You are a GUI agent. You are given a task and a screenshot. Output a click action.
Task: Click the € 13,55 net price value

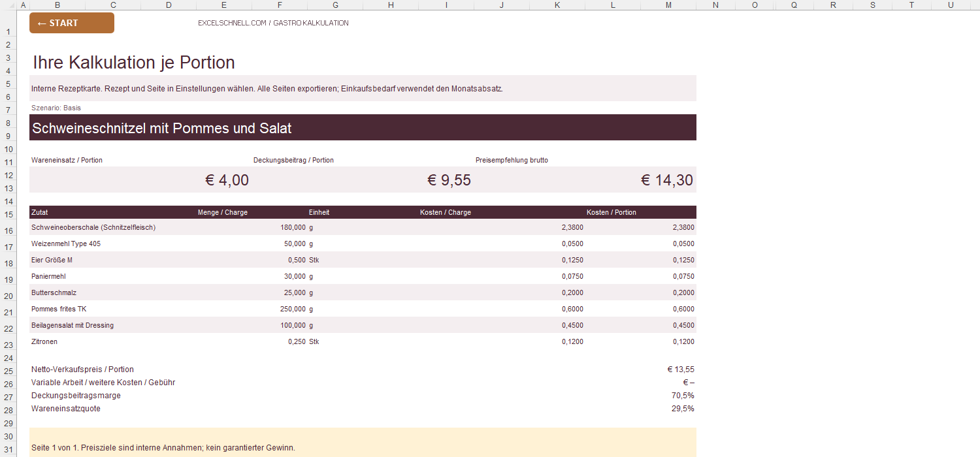(681, 370)
